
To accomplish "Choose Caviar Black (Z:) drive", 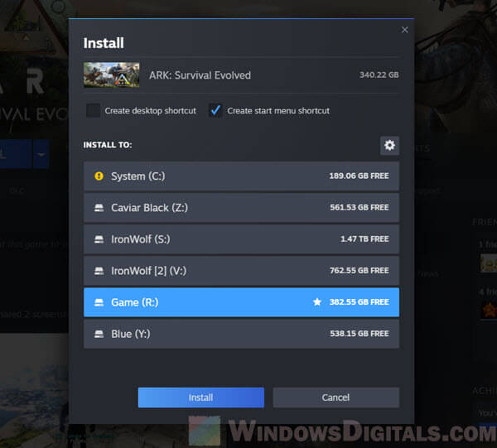I will pos(241,208).
